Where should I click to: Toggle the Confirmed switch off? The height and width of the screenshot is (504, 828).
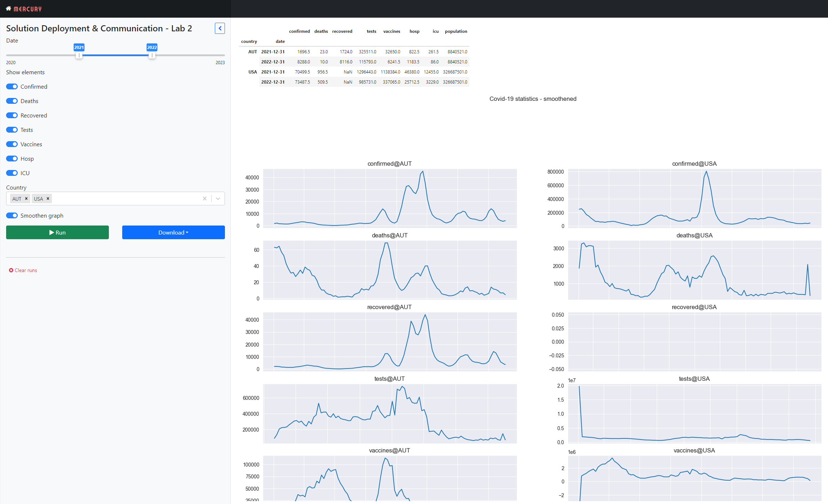(x=12, y=86)
